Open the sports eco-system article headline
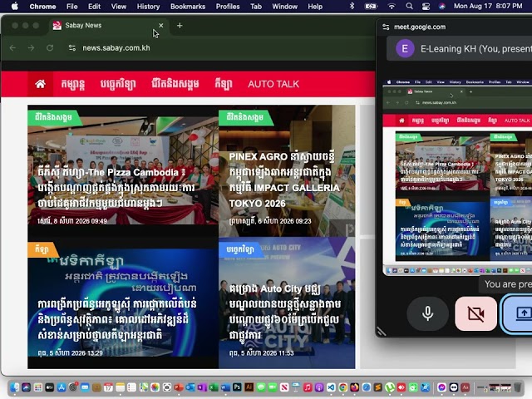Image resolution: width=532 pixels, height=399 pixels. (x=117, y=319)
